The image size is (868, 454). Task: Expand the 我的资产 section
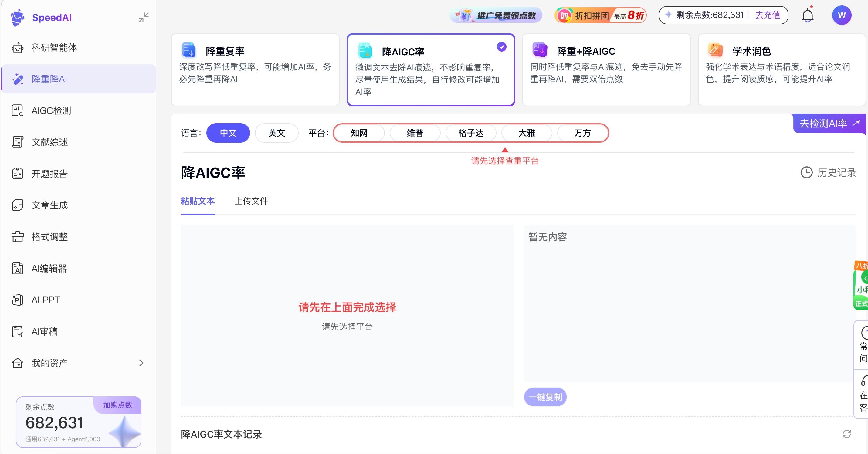(x=49, y=363)
